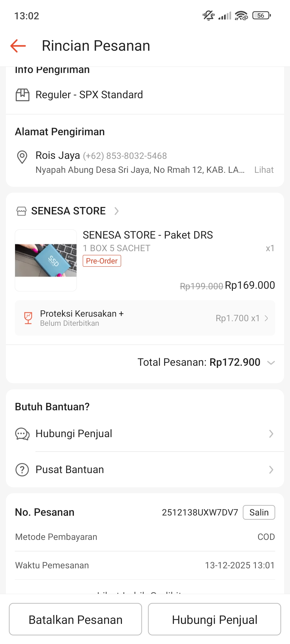Tap the question mark help icon
This screenshot has height=644, width=290.
(22, 470)
